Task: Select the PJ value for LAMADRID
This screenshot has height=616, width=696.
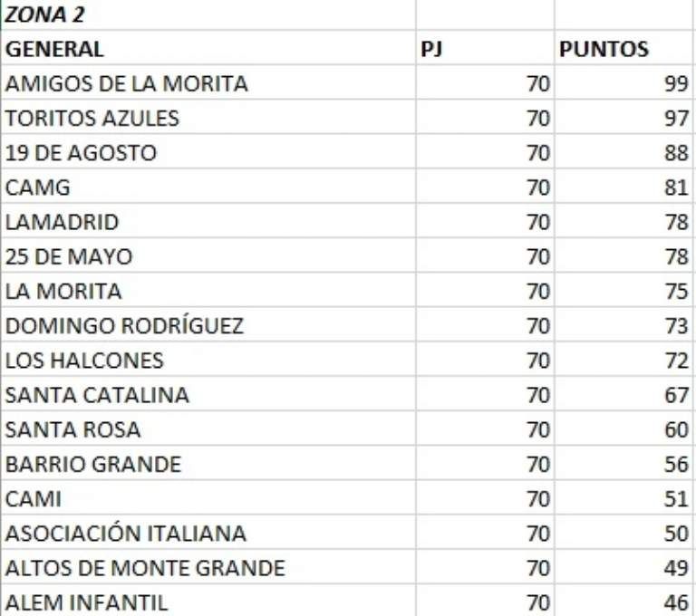Action: point(537,222)
